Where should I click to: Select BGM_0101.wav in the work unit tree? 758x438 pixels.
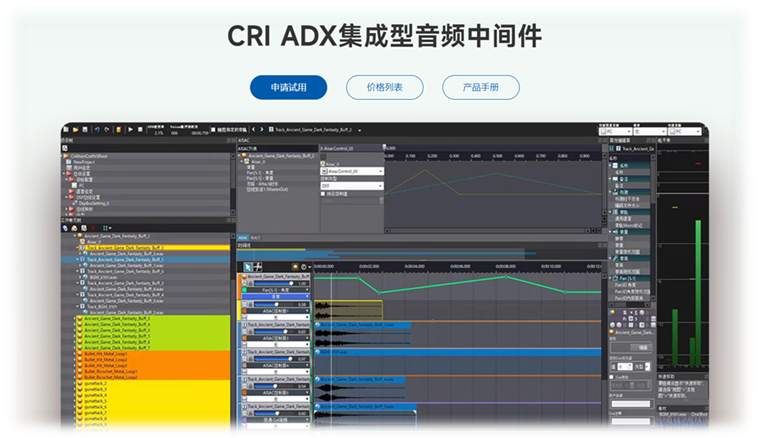click(103, 277)
